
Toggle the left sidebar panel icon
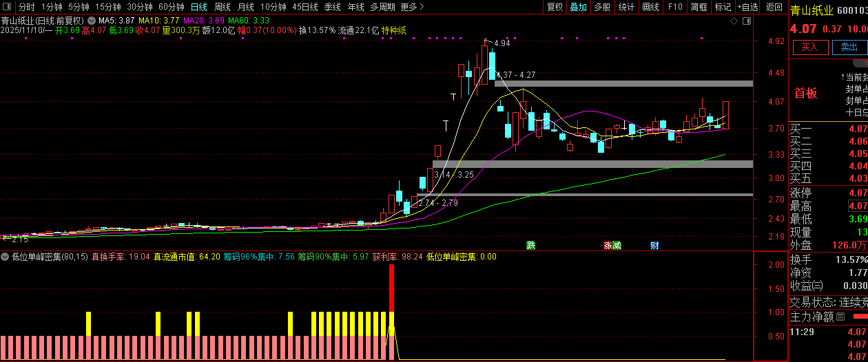tap(8, 7)
